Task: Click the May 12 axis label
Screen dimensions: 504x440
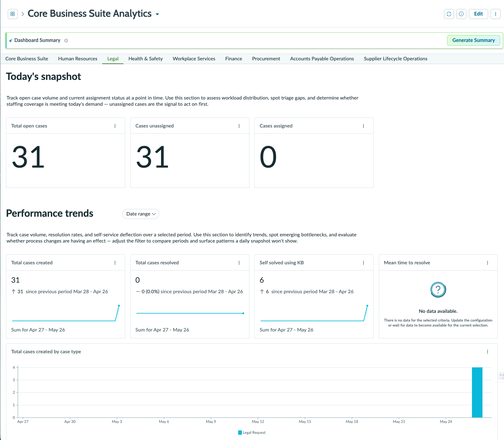Action: (258, 422)
